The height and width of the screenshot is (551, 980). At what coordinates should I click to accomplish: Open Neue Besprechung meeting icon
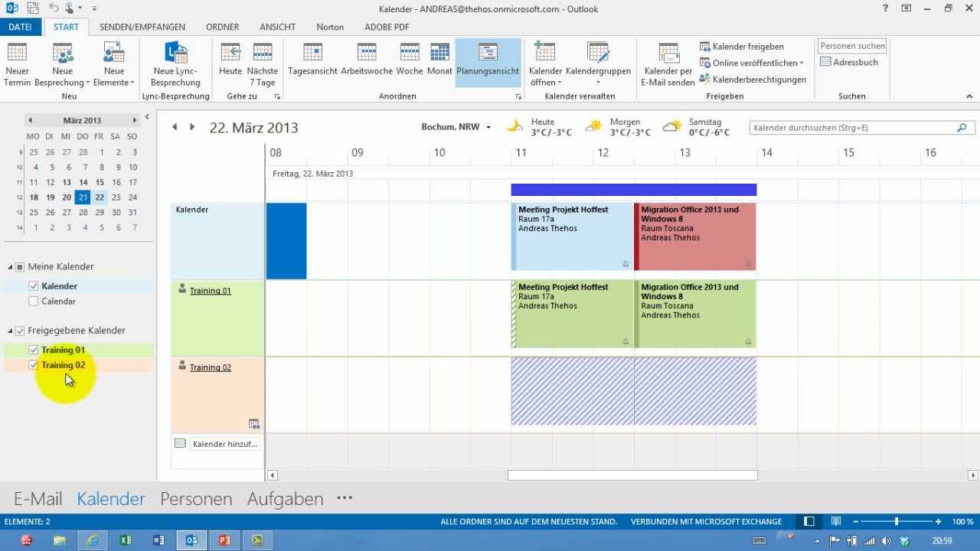click(x=62, y=53)
